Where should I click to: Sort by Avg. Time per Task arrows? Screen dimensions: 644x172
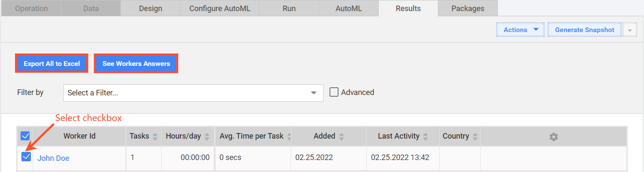[289, 136]
